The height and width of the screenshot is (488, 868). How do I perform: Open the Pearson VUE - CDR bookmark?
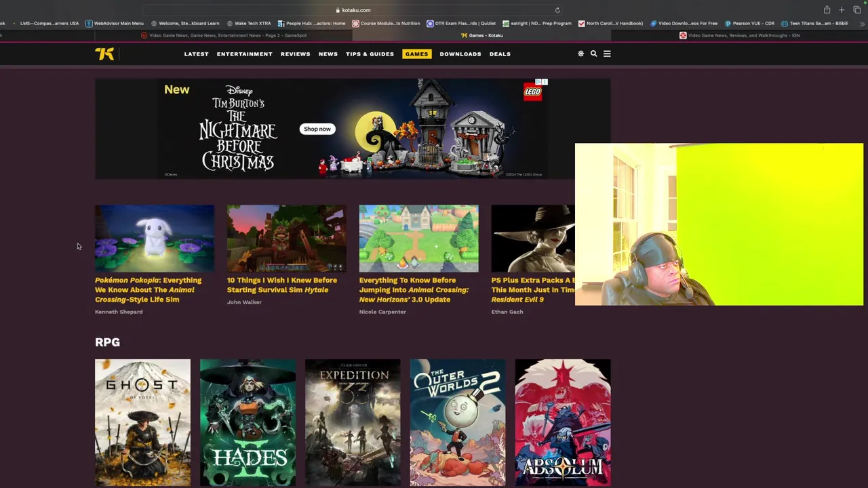pos(749,23)
